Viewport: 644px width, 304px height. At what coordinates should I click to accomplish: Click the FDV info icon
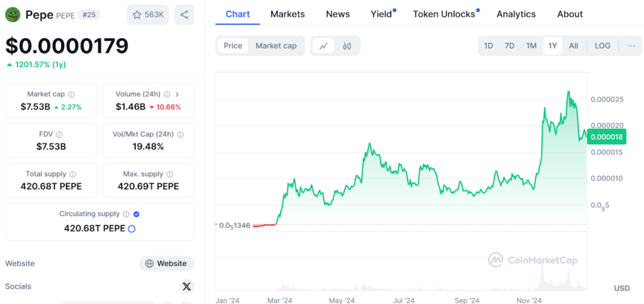[x=59, y=134]
